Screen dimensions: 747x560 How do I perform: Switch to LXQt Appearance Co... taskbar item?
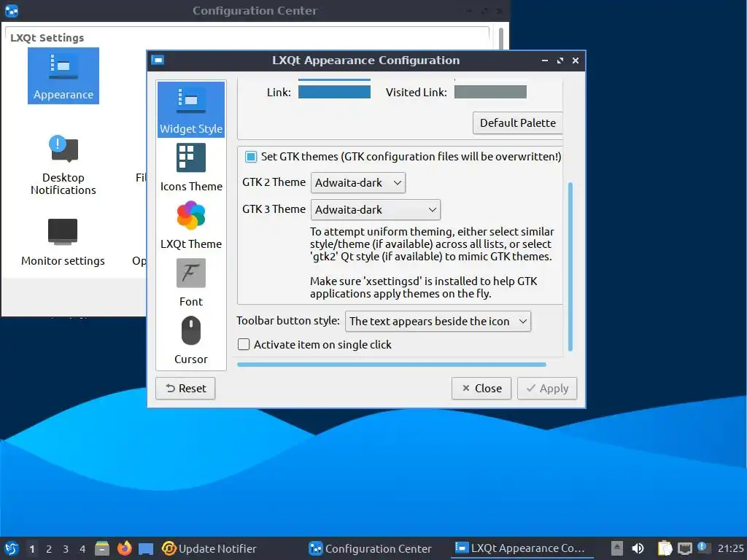[x=521, y=548]
